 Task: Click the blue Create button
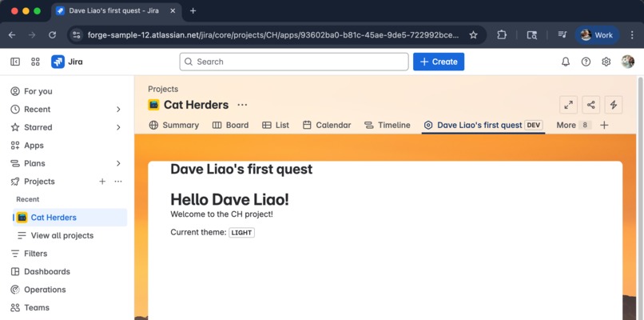coord(439,62)
